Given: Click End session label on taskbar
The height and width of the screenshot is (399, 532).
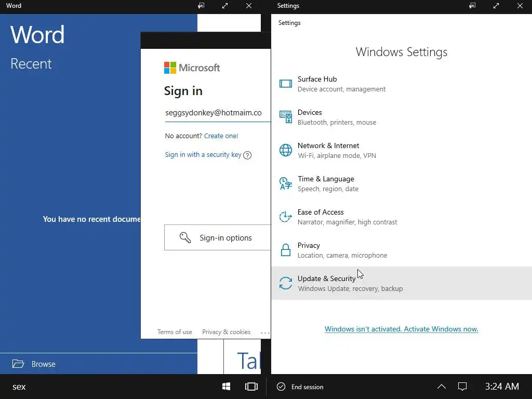Looking at the screenshot, I should click(x=307, y=387).
